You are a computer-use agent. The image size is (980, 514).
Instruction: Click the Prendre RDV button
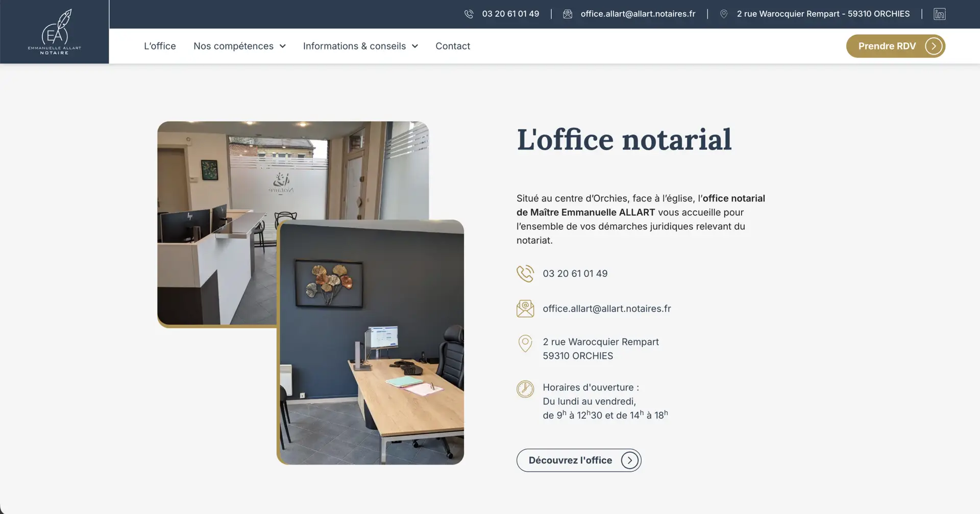click(896, 46)
